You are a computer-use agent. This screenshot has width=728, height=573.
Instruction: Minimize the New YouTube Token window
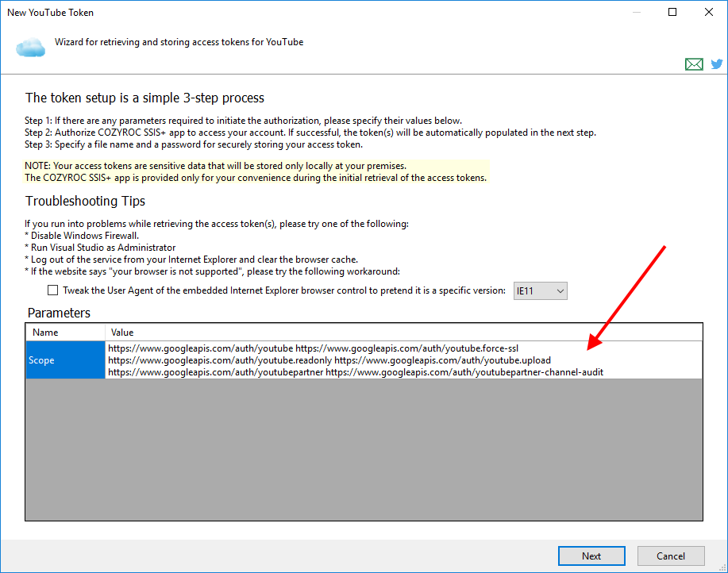coord(637,12)
